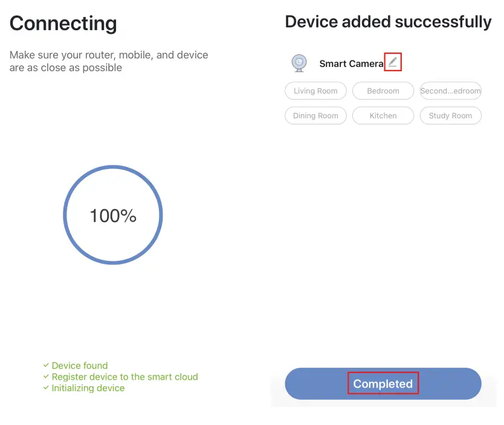Click the 100% progress circle
504x425 pixels.
[113, 216]
